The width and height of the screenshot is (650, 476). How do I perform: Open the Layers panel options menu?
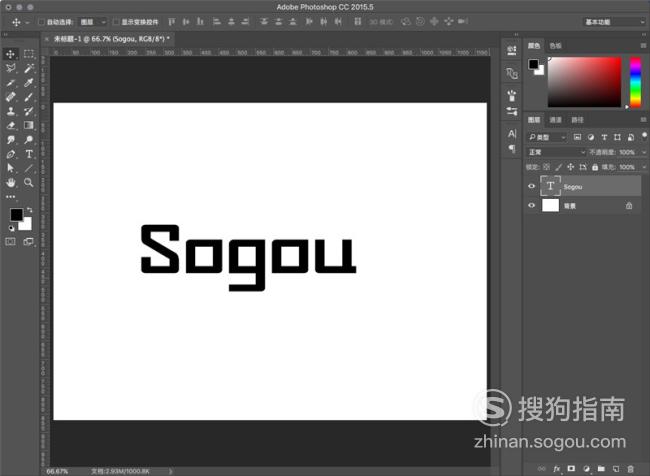(643, 119)
